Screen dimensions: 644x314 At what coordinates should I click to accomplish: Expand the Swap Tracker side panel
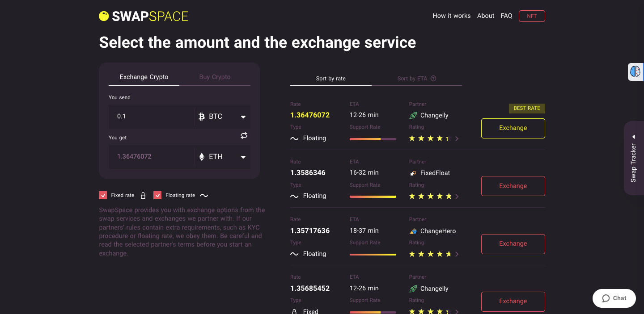[634, 158]
